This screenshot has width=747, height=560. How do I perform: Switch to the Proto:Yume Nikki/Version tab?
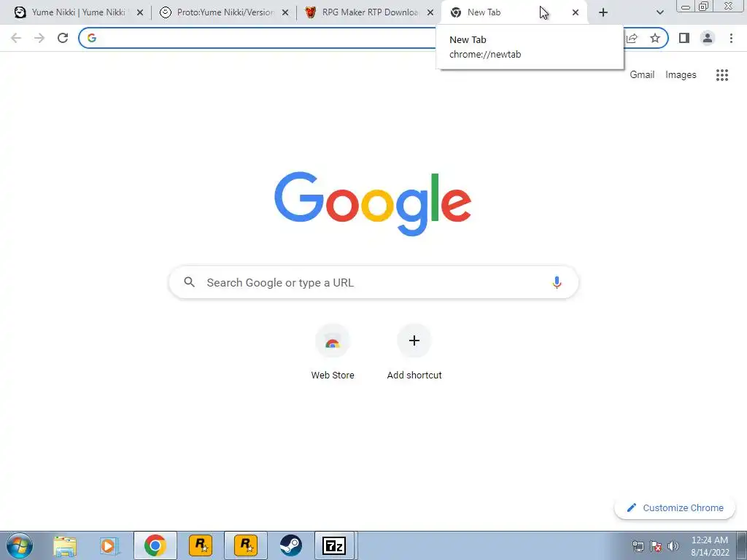pyautogui.click(x=225, y=12)
